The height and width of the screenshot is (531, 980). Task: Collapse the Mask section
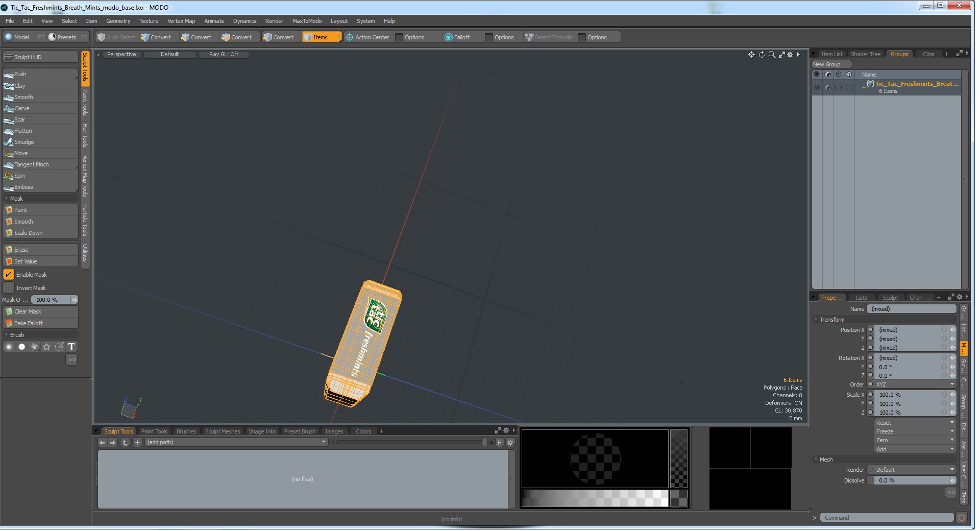[7, 199]
